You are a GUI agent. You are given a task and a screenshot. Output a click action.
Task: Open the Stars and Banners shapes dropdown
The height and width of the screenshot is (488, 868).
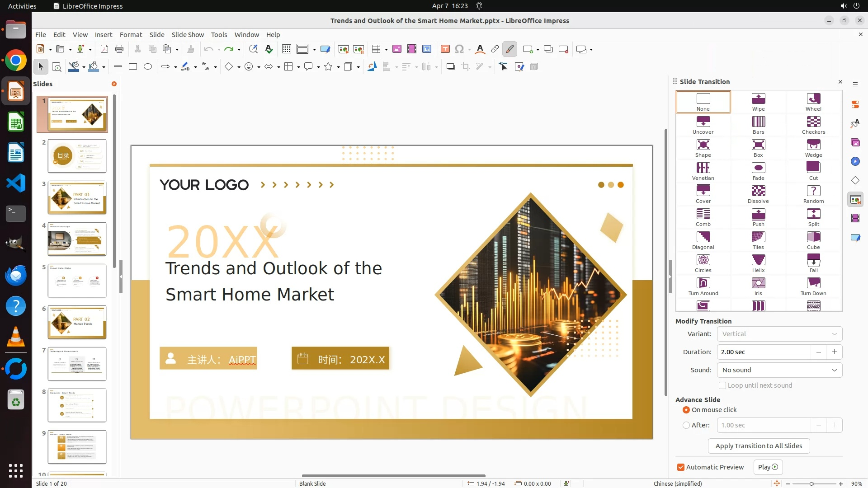click(338, 67)
